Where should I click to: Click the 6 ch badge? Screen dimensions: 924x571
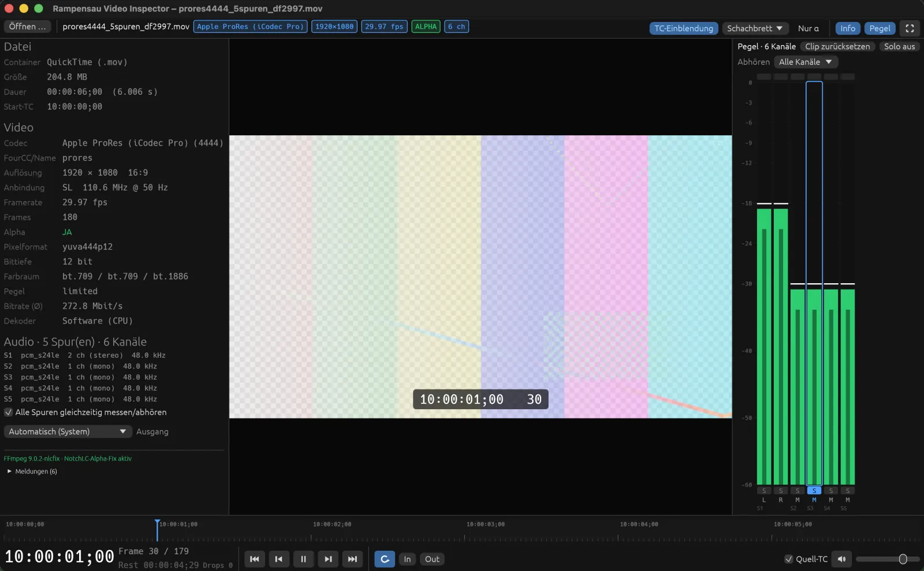point(456,27)
